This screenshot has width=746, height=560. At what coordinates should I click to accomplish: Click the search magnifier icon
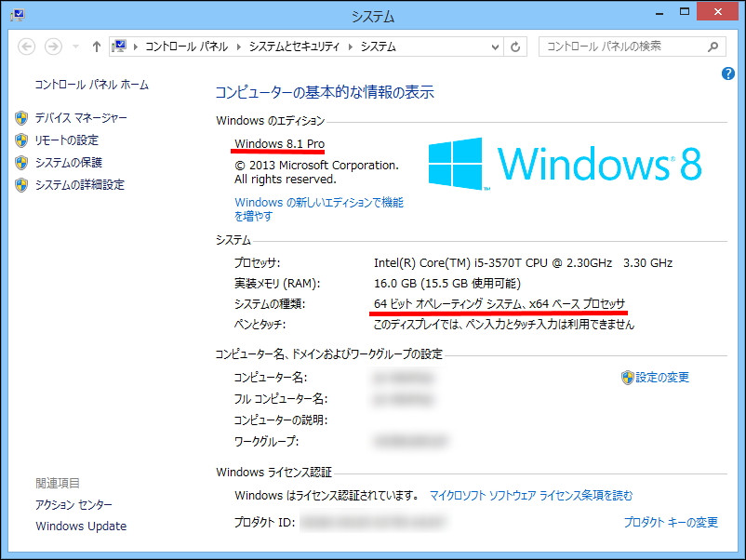[x=712, y=47]
